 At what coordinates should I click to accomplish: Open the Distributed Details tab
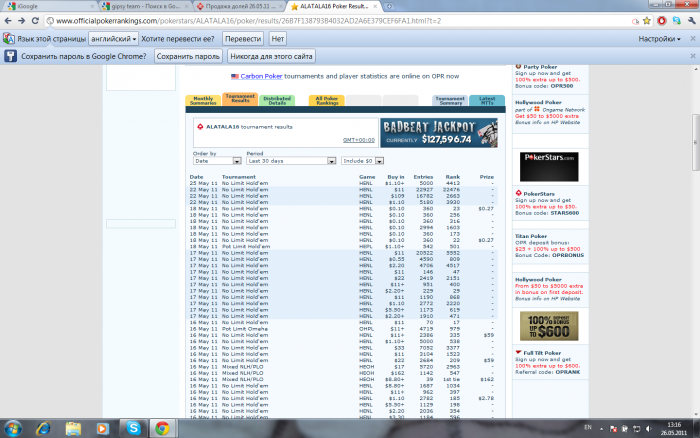277,100
